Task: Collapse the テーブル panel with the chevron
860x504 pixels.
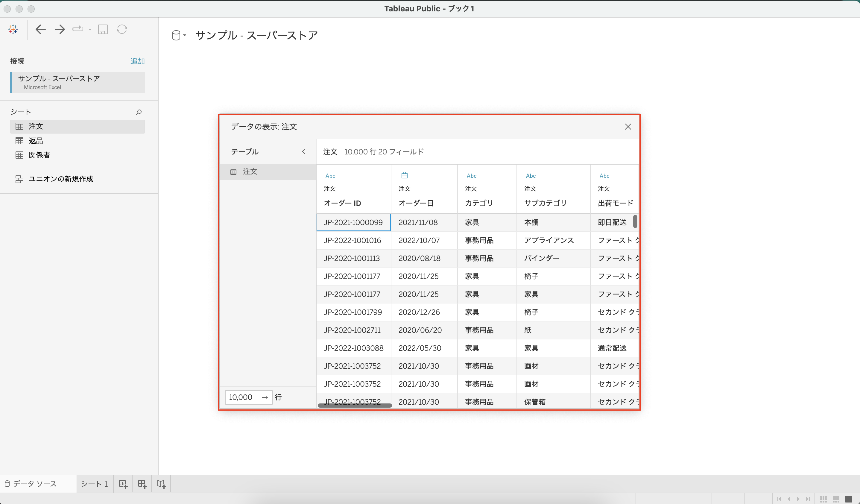Action: tap(304, 151)
